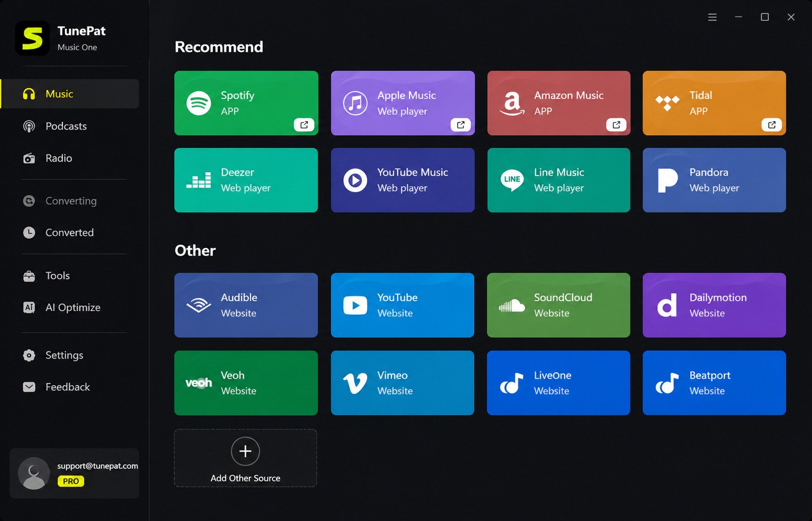Click the AI Optimize icon
The height and width of the screenshot is (521, 812).
[29, 307]
